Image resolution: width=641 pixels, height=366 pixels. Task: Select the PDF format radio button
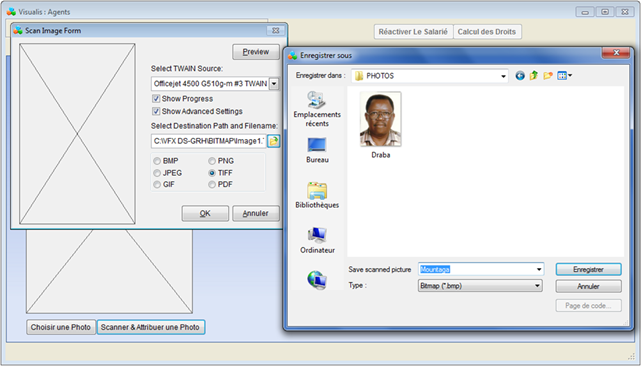point(212,185)
